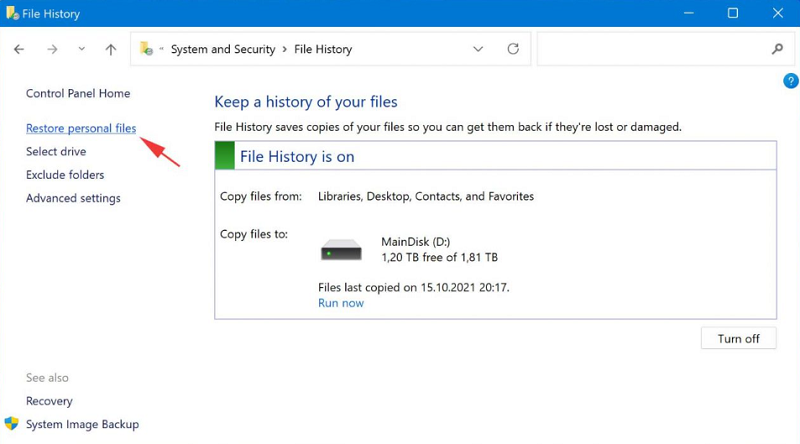Open System Image Backup
This screenshot has height=444, width=800.
[x=82, y=424]
